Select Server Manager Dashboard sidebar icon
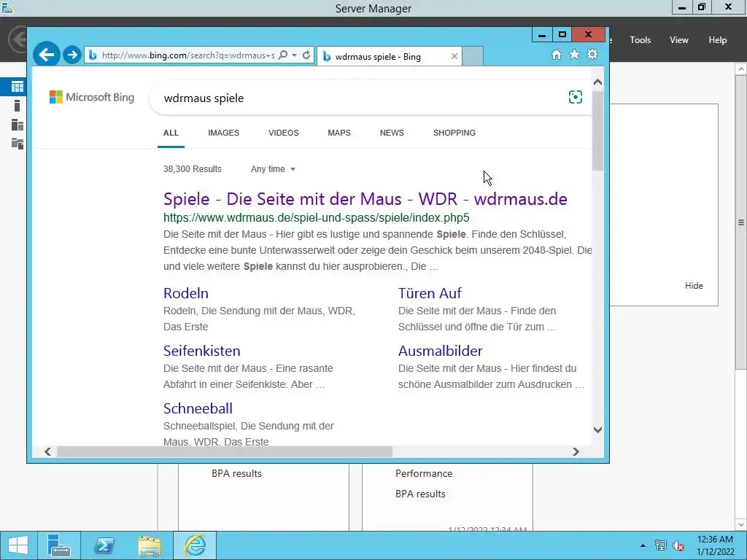Viewport: 747px width, 560px height. point(18,87)
